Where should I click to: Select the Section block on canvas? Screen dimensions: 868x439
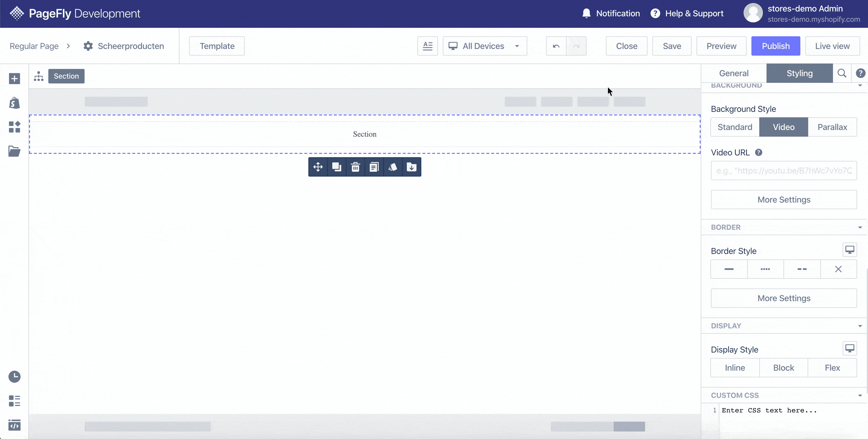point(365,134)
